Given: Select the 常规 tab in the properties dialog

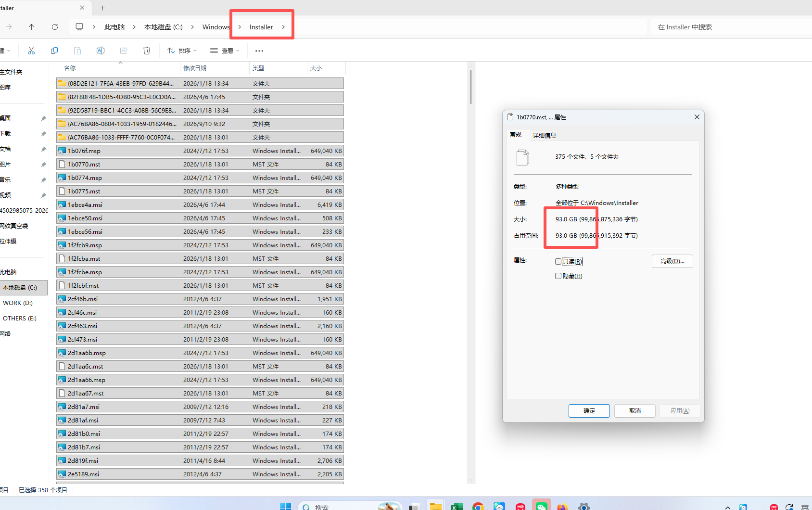Looking at the screenshot, I should pos(516,135).
